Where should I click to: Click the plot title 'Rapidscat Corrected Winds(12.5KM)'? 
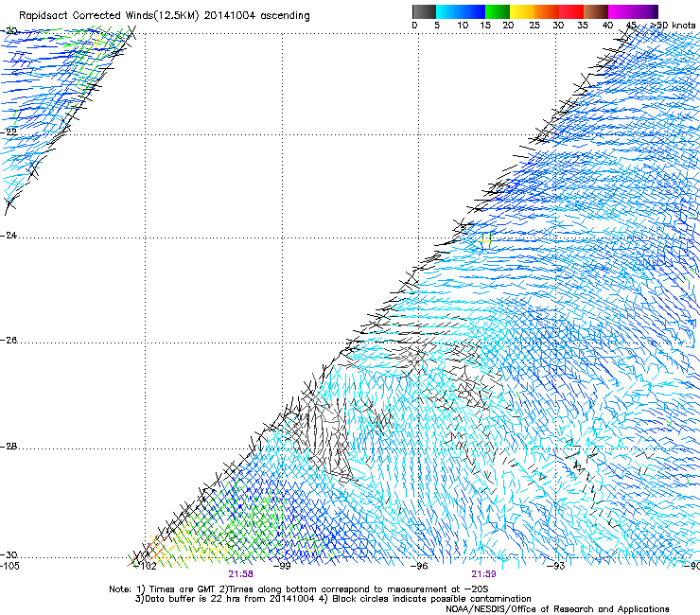(109, 16)
